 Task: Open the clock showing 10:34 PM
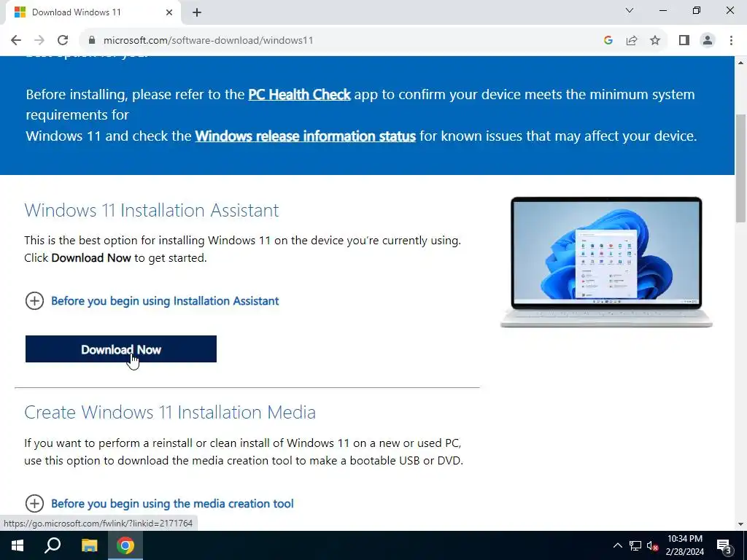click(684, 545)
